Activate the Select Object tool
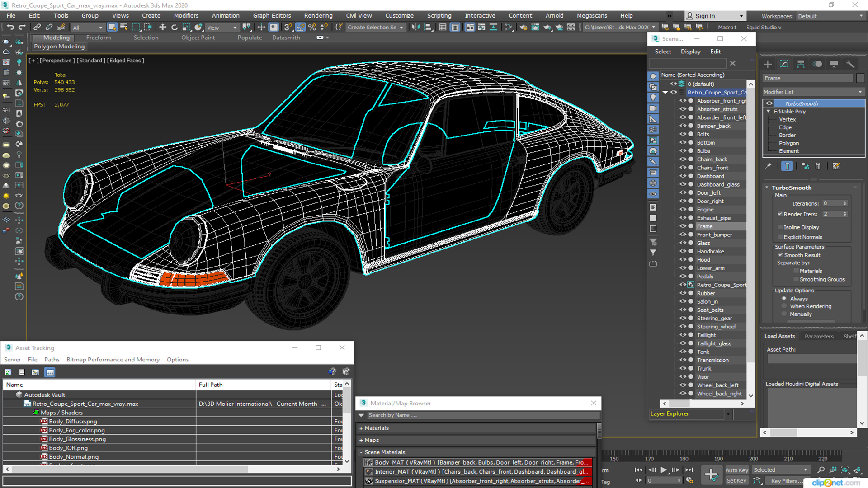 tap(112, 27)
